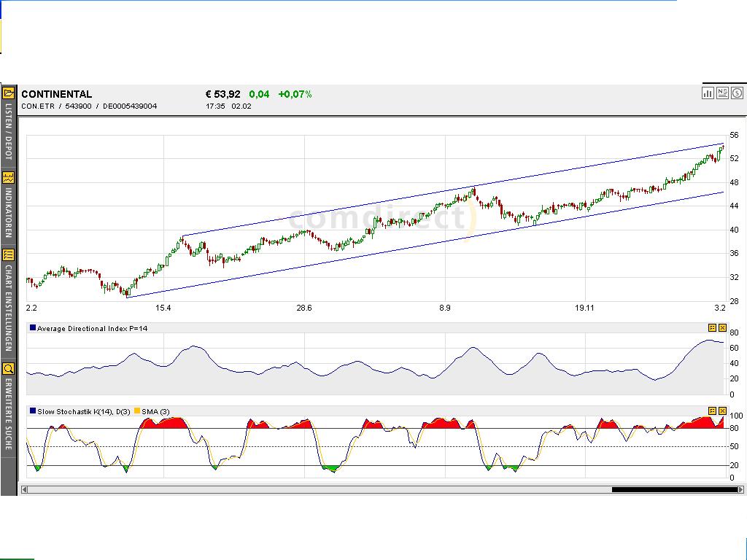Click the percentage change +0,07%
The height and width of the screenshot is (560, 747).
click(295, 94)
